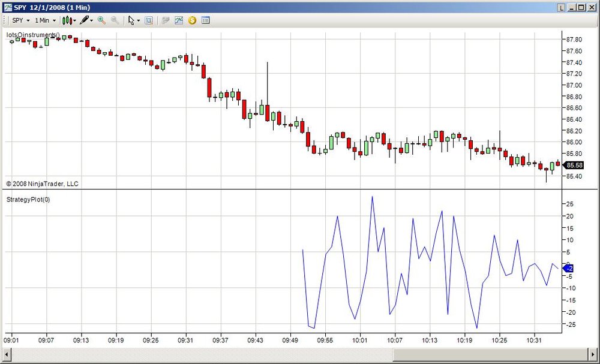Screen dimensions: 600x364
Task: Maximize the SPY chart window
Action: (581, 7)
